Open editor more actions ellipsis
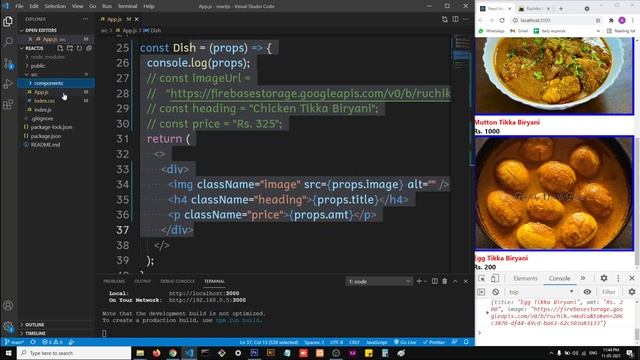This screenshot has height=360, width=640. pyautogui.click(x=466, y=19)
